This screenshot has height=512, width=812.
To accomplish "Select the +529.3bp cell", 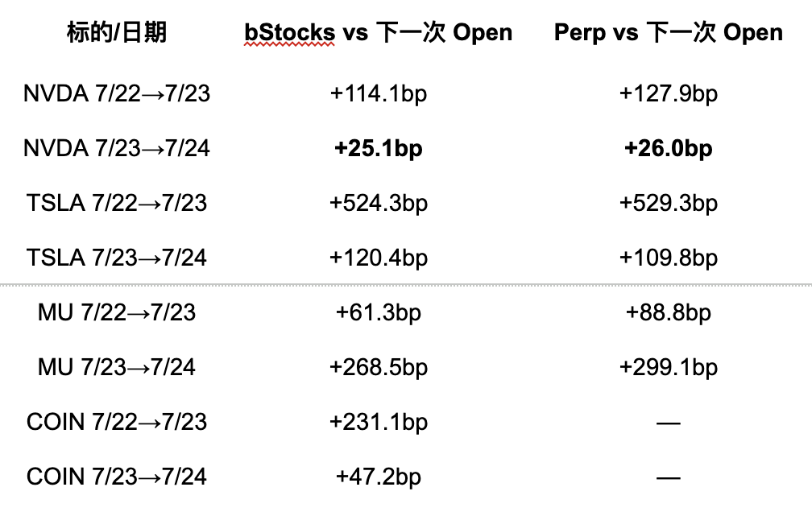I will (x=668, y=204).
